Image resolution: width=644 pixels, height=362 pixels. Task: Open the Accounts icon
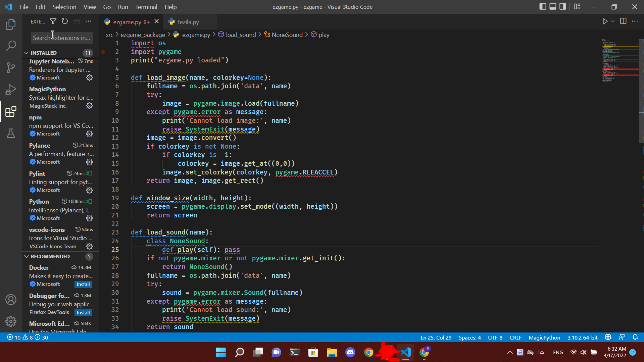[x=11, y=300]
